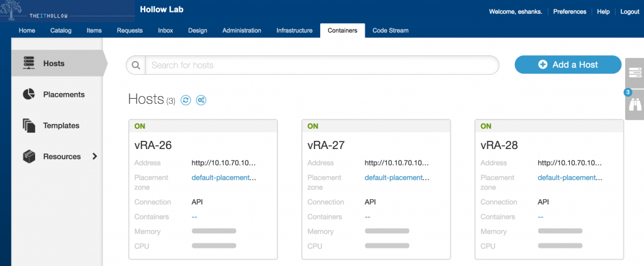The width and height of the screenshot is (644, 266).
Task: Open vRA-28 default-placement zone link
Action: tap(569, 178)
